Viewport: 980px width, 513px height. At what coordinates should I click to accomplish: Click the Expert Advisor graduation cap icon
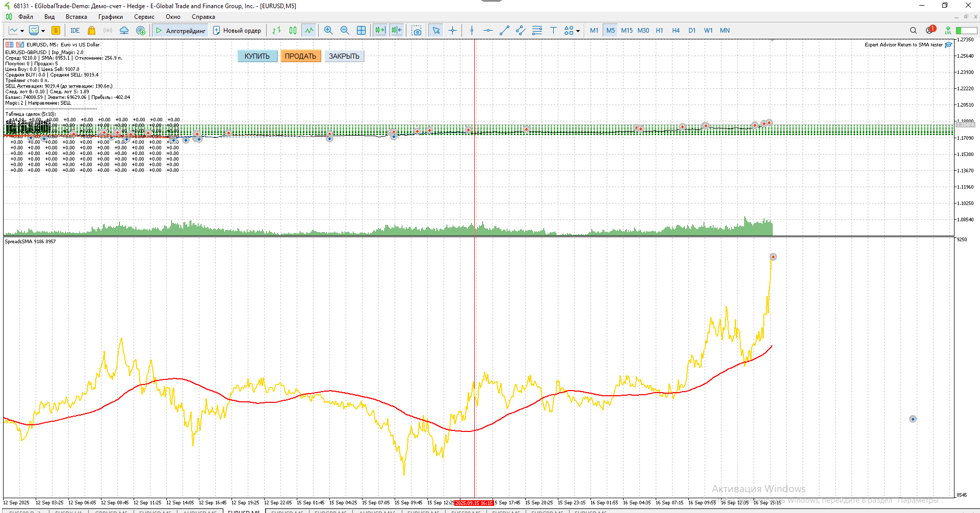point(948,45)
